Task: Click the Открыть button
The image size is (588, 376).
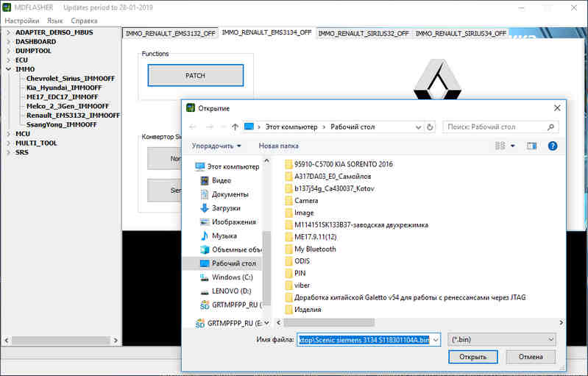Action: coord(473,357)
